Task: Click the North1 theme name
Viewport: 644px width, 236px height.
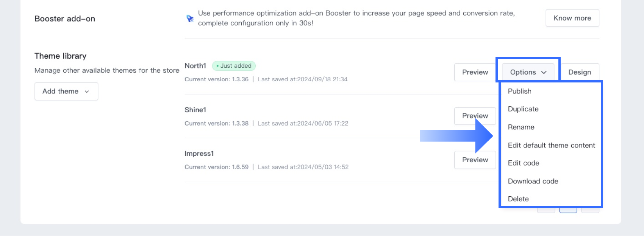Action: (x=195, y=66)
